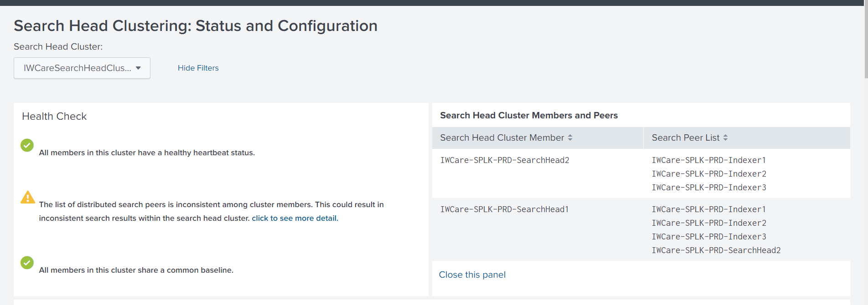
Task: Click SearchHead2 entry in the Search Peer List
Action: (x=716, y=250)
